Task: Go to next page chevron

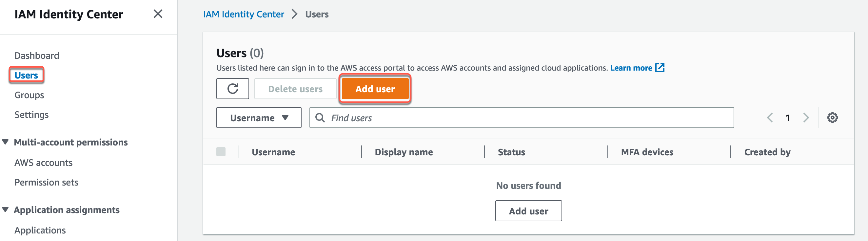Action: click(x=806, y=118)
